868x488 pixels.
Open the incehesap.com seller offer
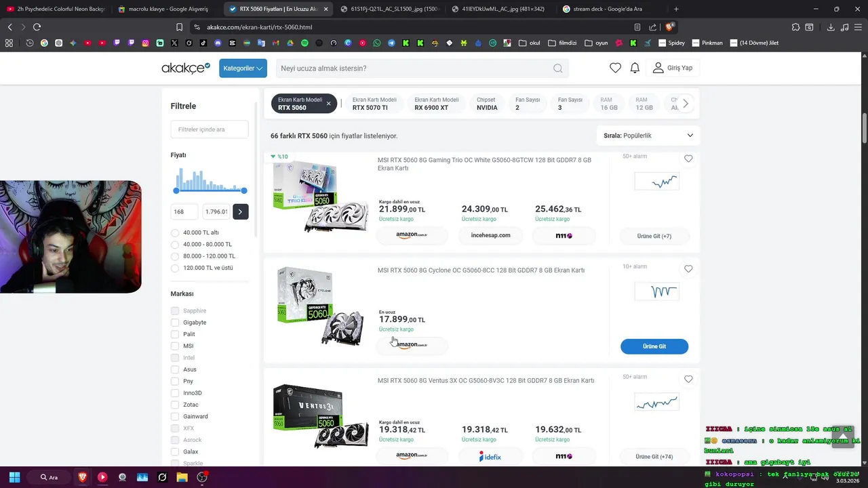[x=490, y=235]
